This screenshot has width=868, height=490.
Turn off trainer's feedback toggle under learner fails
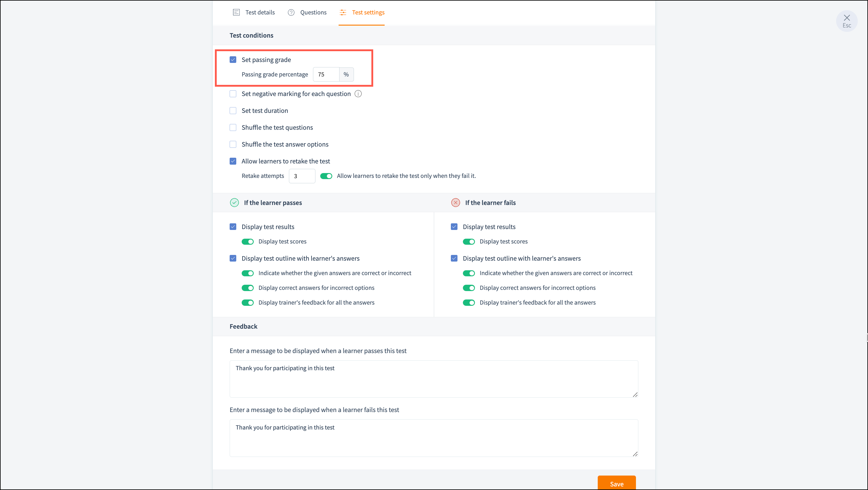(x=468, y=302)
